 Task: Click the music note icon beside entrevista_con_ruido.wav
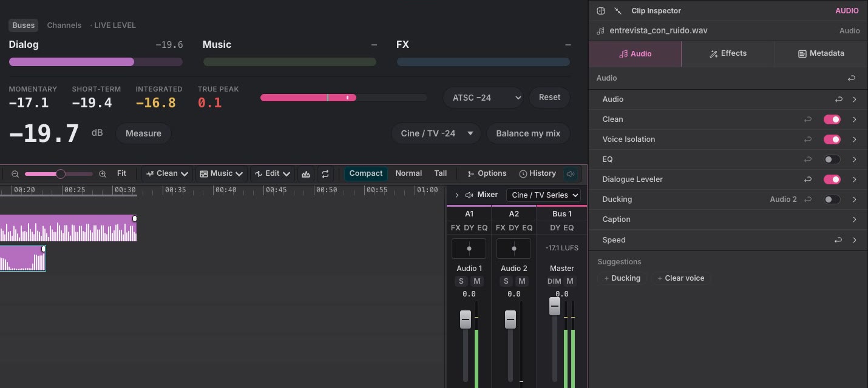[601, 31]
